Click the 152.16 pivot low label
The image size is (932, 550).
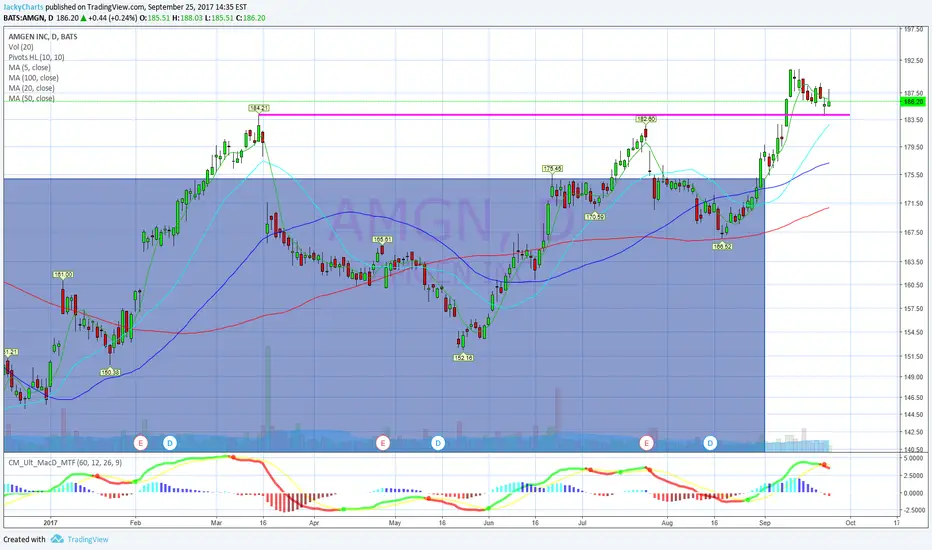(463, 358)
